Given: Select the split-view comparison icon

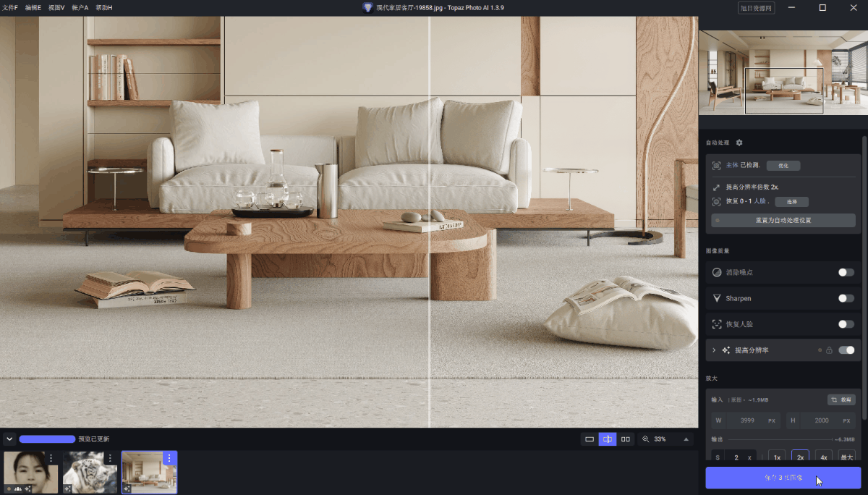Looking at the screenshot, I should click(x=607, y=439).
